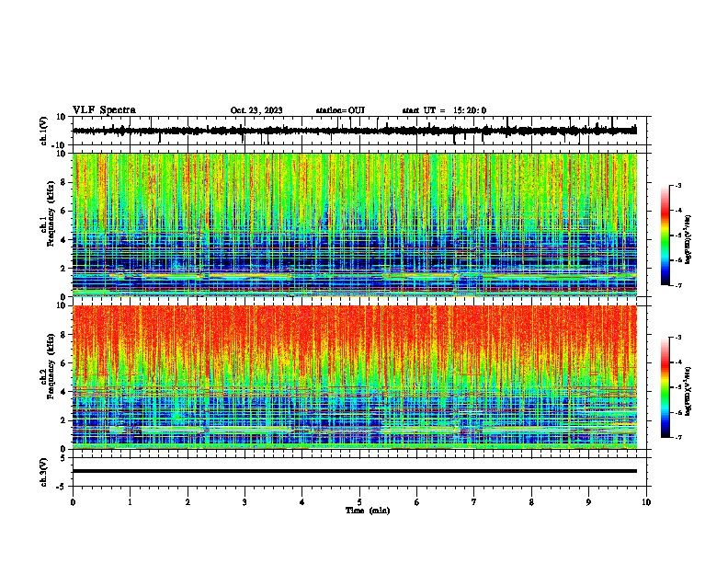Click the "8" tick on the time axis
728x563 pixels.
tap(531, 501)
